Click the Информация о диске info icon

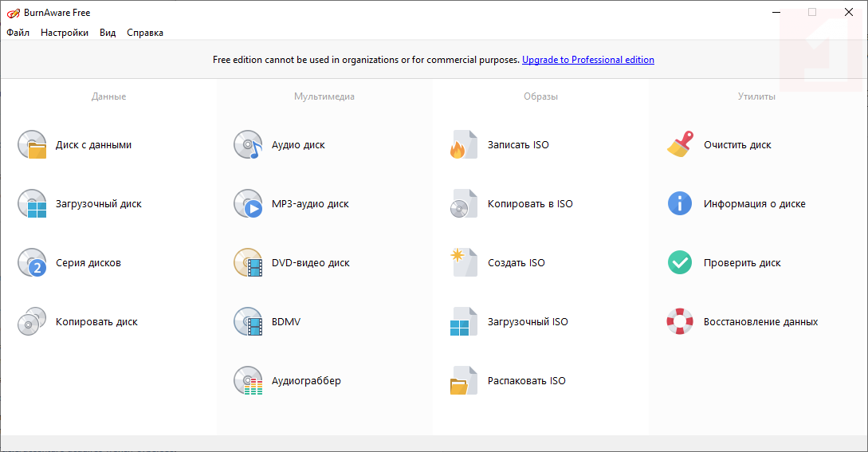pos(680,204)
